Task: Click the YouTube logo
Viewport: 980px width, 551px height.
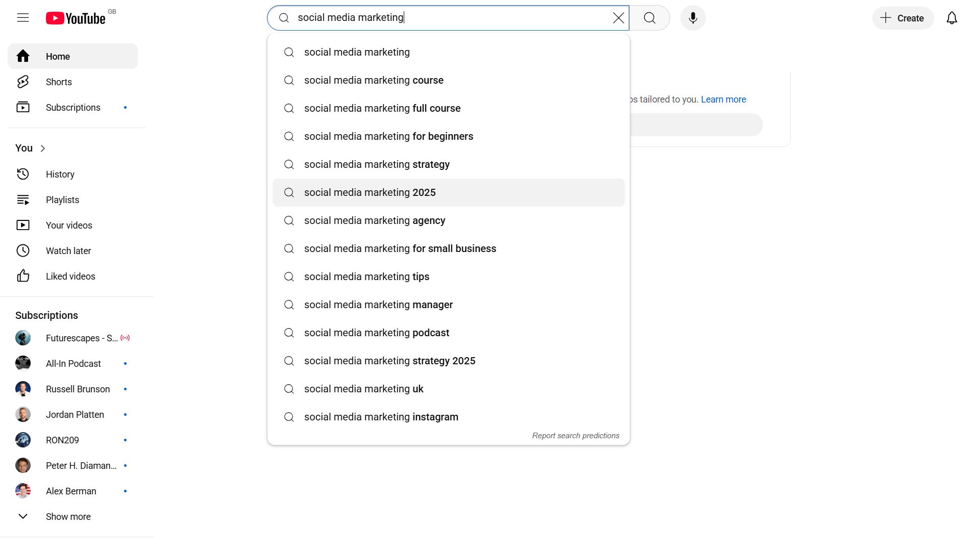Action: (x=76, y=18)
